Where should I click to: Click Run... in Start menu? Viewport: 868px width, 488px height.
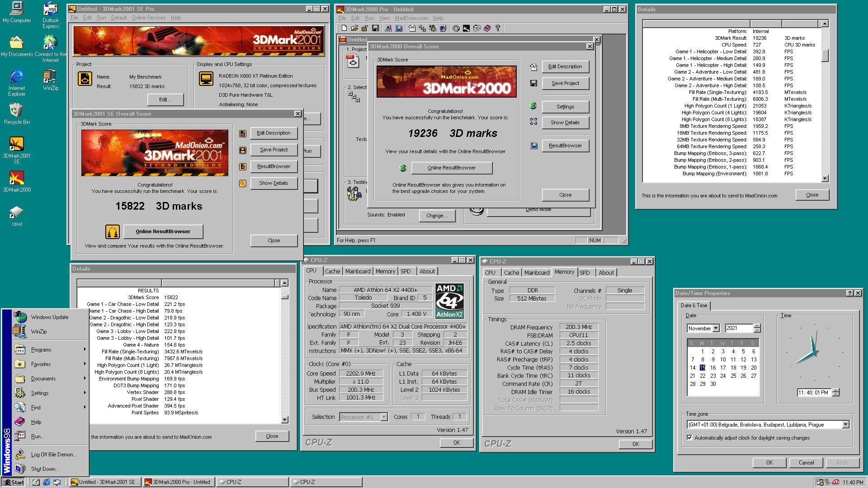[x=50, y=436]
